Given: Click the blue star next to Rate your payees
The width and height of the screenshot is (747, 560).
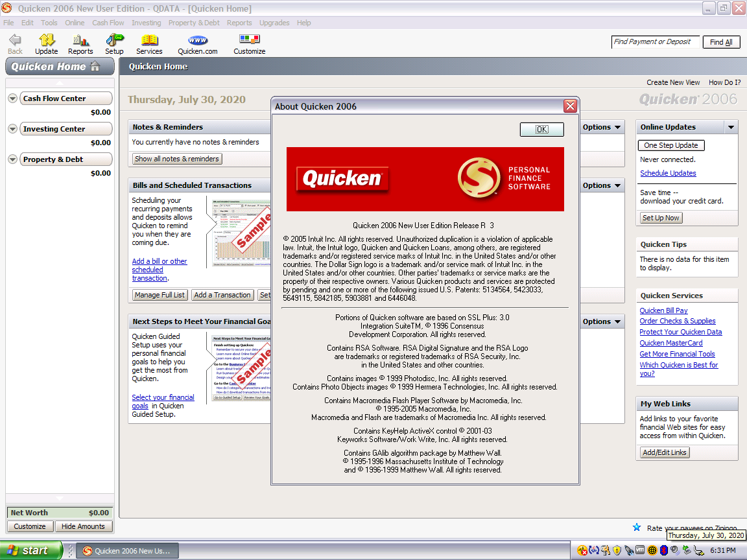Looking at the screenshot, I should click(x=637, y=527).
